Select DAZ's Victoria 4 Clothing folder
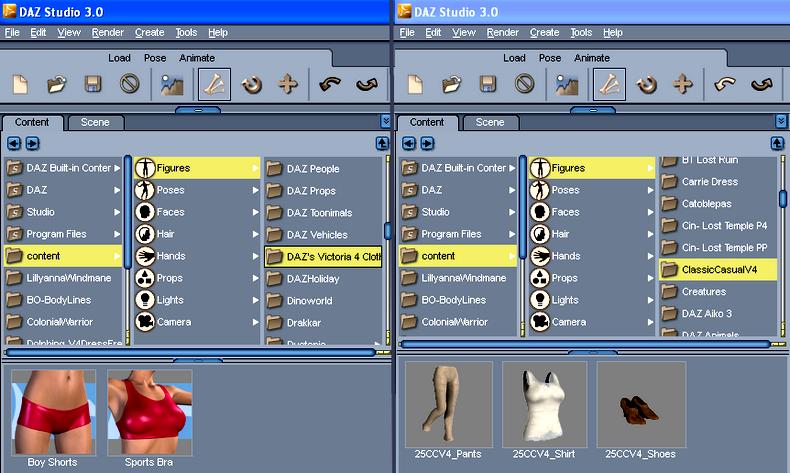This screenshot has width=790, height=473. point(323,257)
